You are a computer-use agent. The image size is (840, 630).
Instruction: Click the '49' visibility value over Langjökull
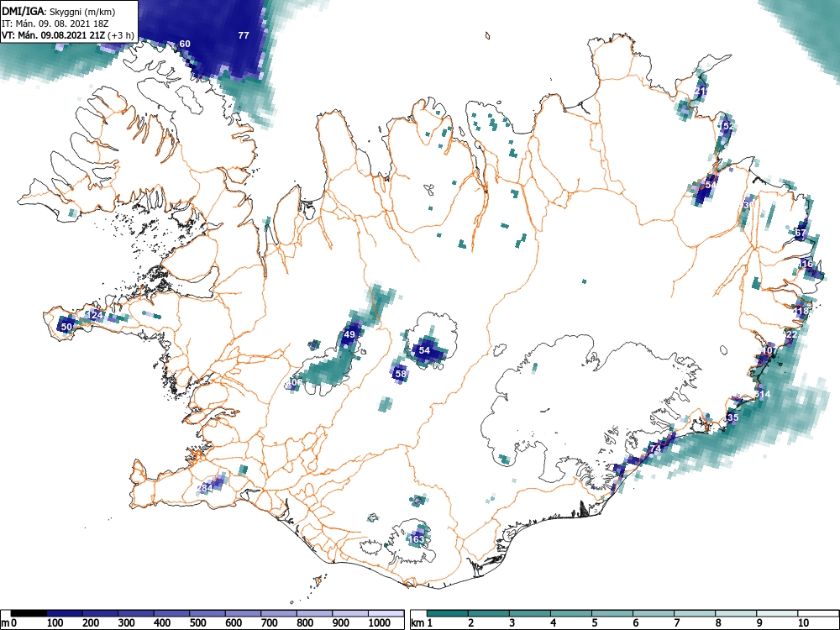click(x=349, y=334)
